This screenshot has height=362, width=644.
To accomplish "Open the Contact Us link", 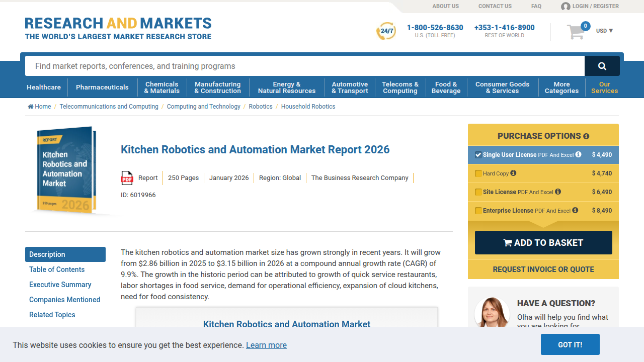I will (495, 6).
